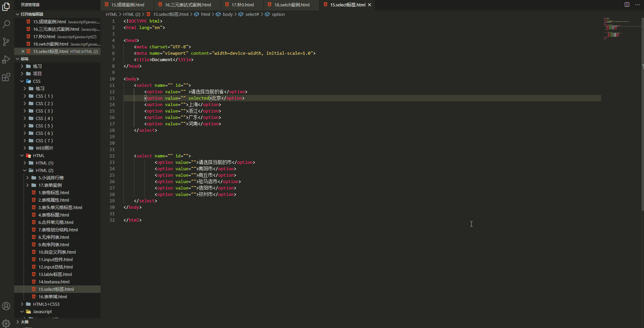Open 4.表格标题.html file
This screenshot has width=644, height=328.
57,215
